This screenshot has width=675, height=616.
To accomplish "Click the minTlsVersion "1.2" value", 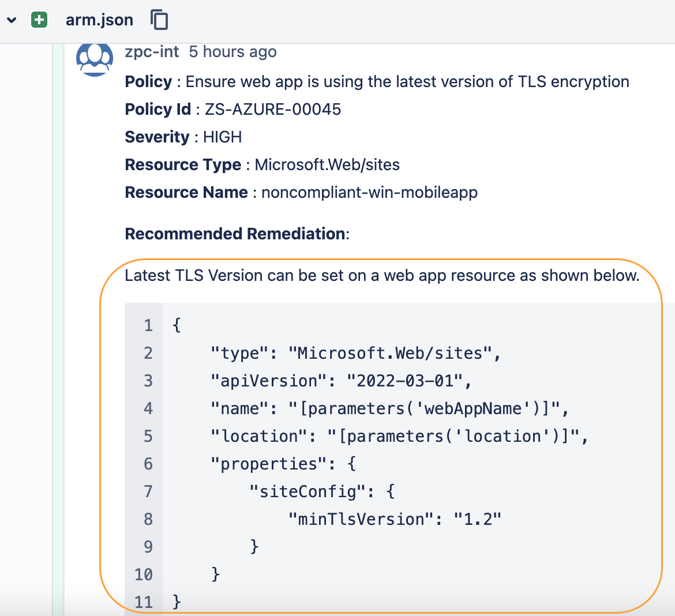I will pos(477,519).
